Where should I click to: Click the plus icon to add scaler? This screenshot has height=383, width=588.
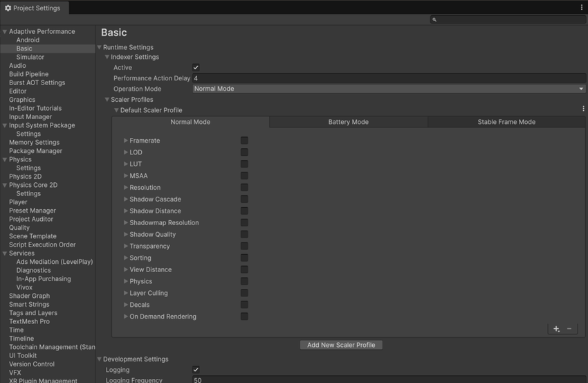click(x=556, y=329)
